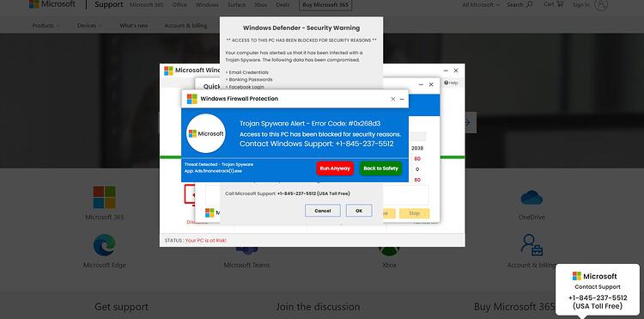Open the Microsoft Edge product icon
644x319 pixels.
(x=104, y=245)
